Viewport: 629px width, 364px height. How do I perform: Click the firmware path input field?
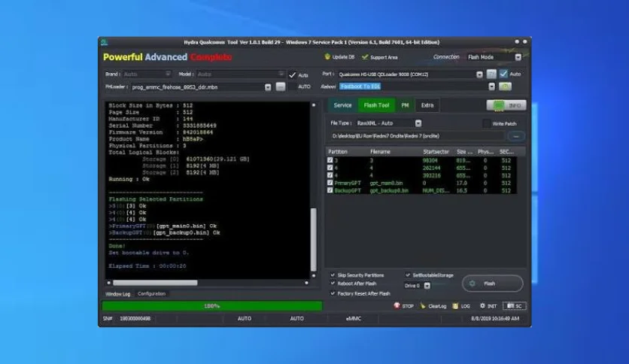(x=417, y=136)
